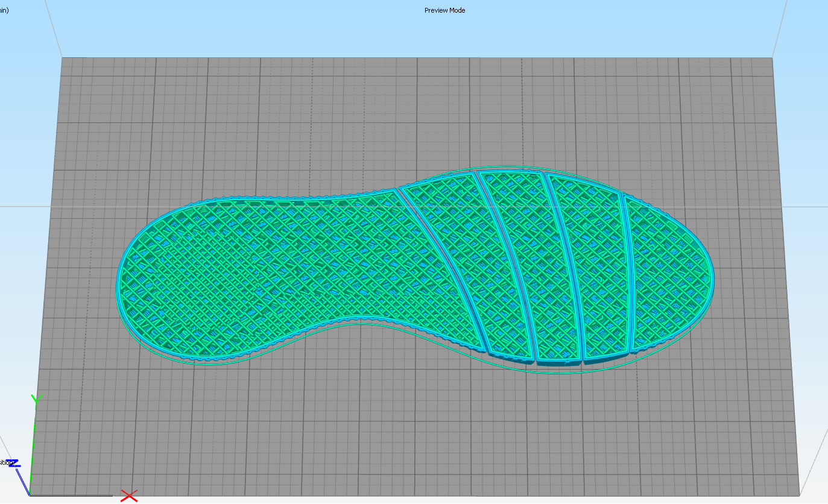This screenshot has height=504, width=828.
Task: Click the red X axis marker
Action: coord(128,496)
